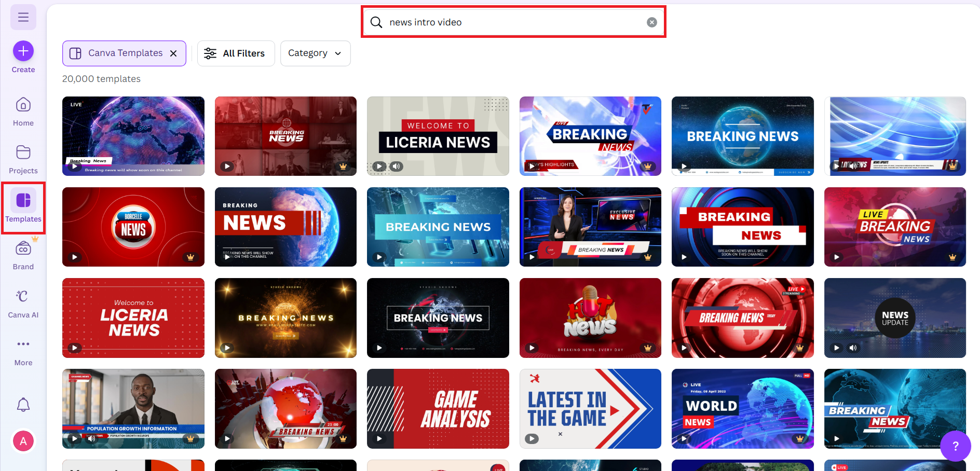
Task: Open the teal Breaking News tech template
Action: point(438,227)
